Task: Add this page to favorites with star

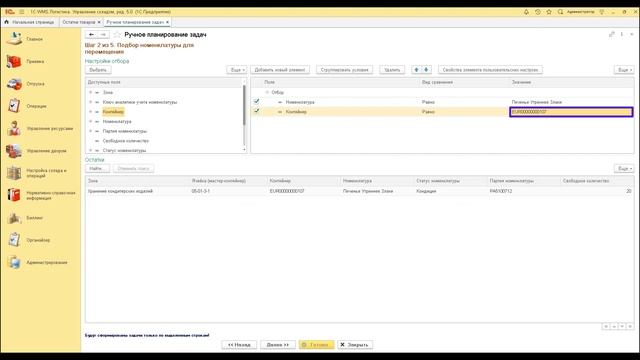Action: click(x=118, y=35)
